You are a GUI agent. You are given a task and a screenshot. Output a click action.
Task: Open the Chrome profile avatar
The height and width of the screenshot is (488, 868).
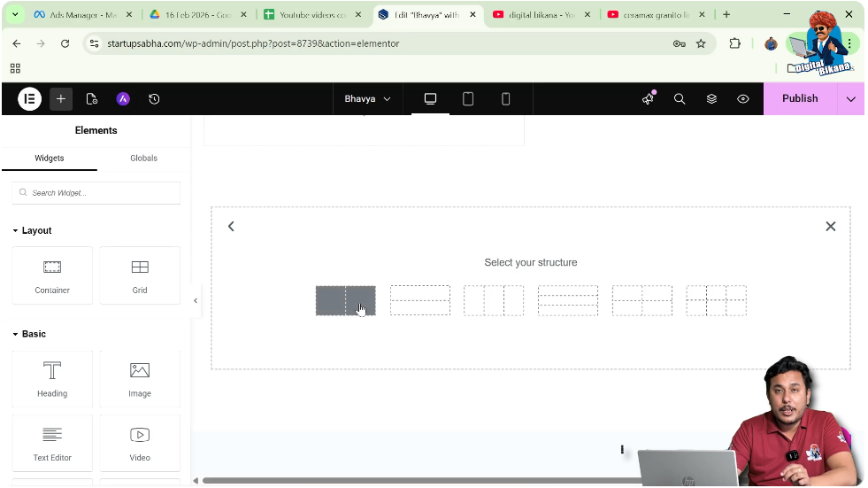click(771, 43)
